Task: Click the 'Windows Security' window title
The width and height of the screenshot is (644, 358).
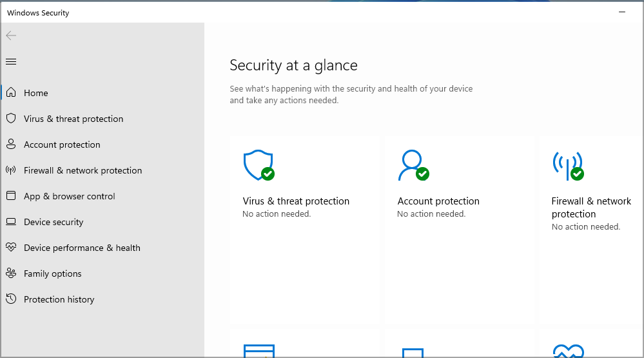Action: click(38, 13)
